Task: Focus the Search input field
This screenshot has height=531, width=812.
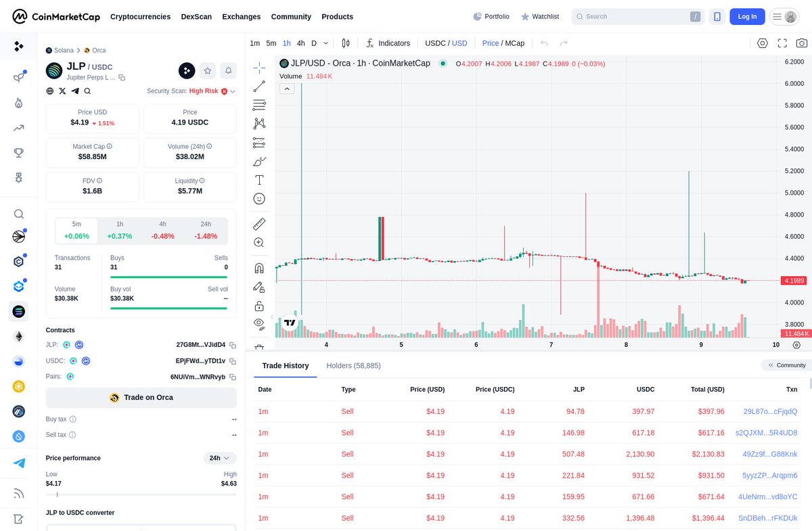Action: 637,16
